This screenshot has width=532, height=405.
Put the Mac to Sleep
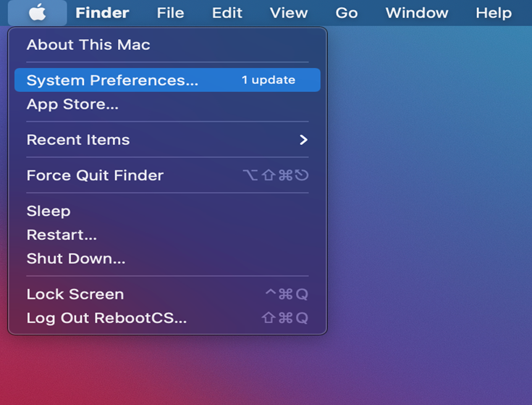[x=48, y=211]
